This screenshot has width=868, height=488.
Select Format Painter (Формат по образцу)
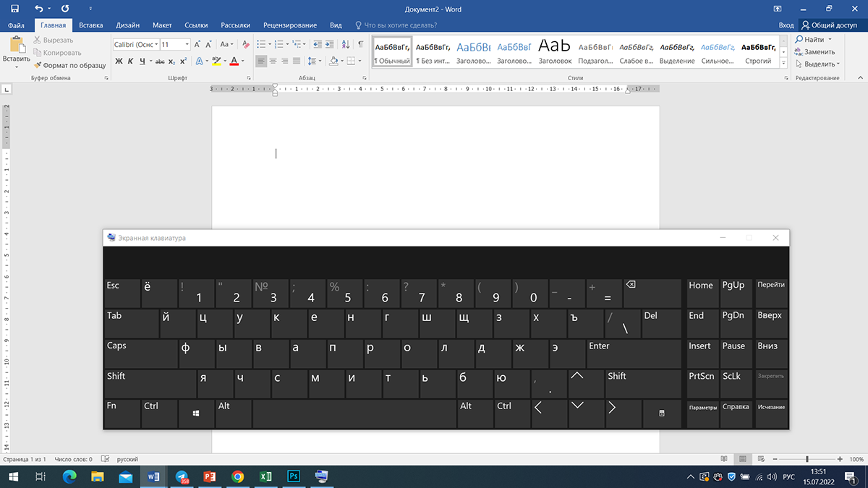[x=69, y=65]
